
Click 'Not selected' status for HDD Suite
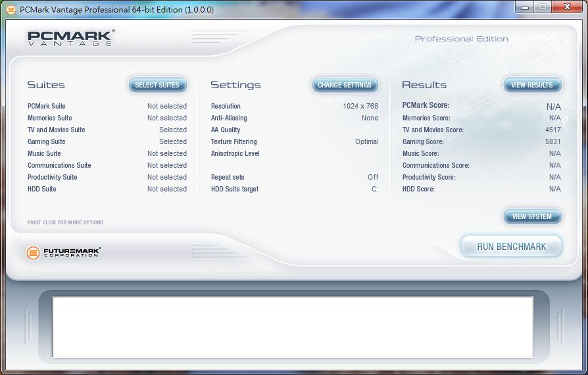(x=167, y=189)
